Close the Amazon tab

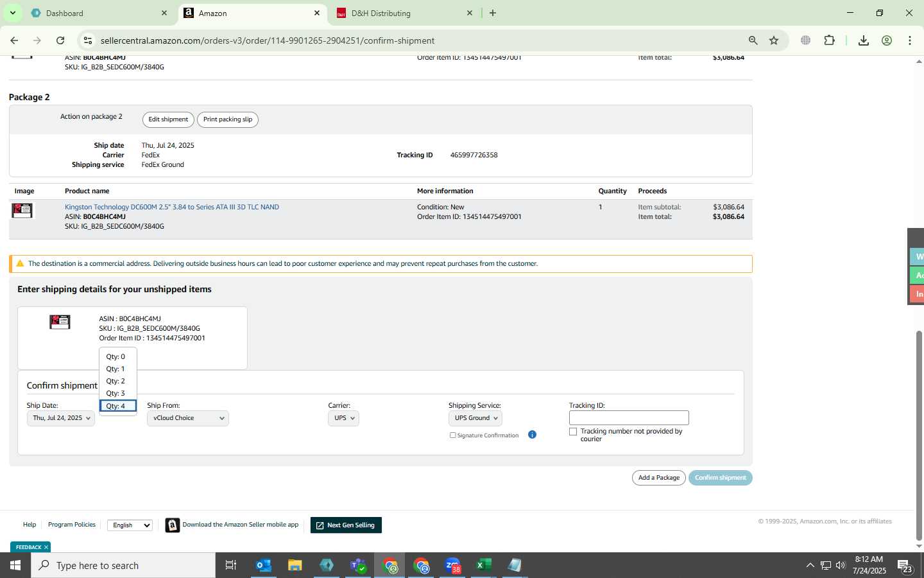(317, 13)
